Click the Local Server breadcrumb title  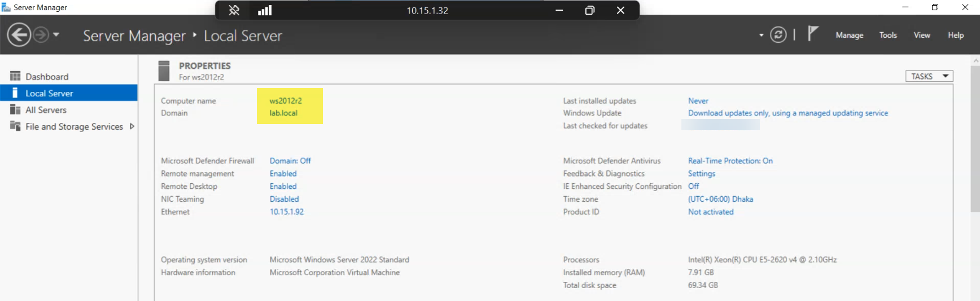[x=243, y=36]
